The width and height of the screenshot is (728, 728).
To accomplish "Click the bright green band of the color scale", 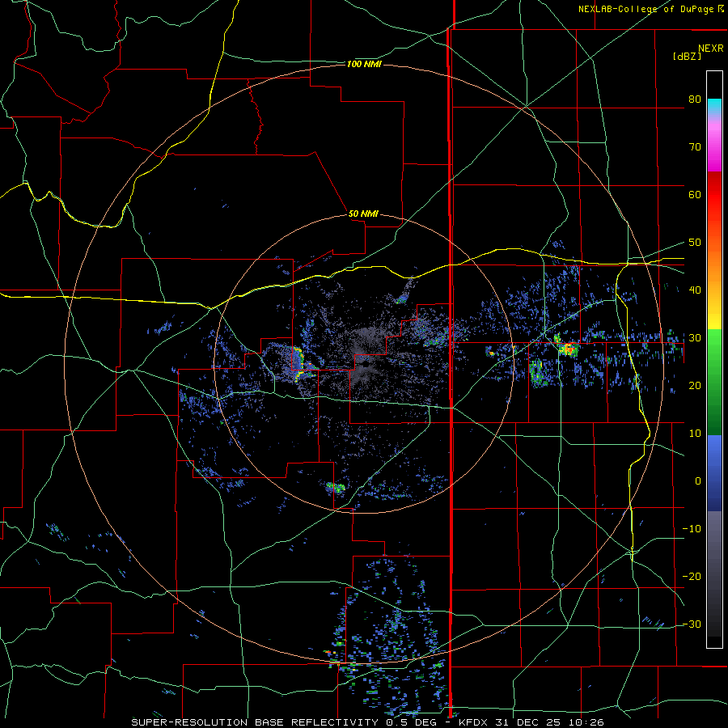I will 714,343.
